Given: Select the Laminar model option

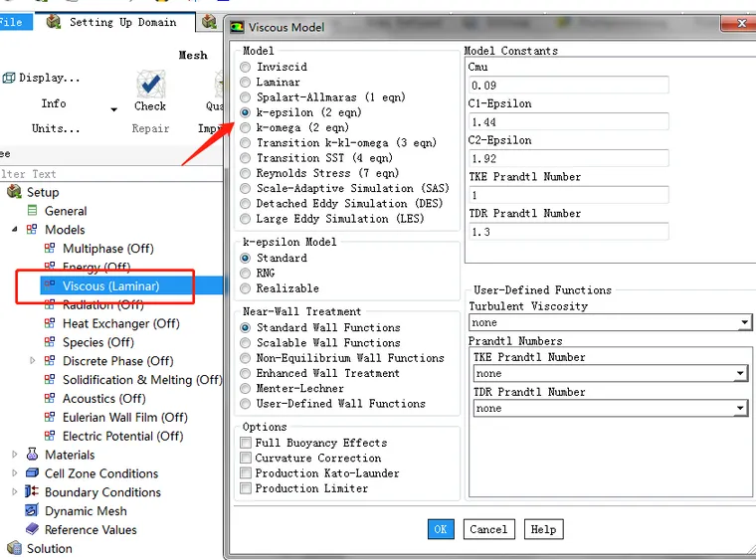Looking at the screenshot, I should (x=246, y=83).
